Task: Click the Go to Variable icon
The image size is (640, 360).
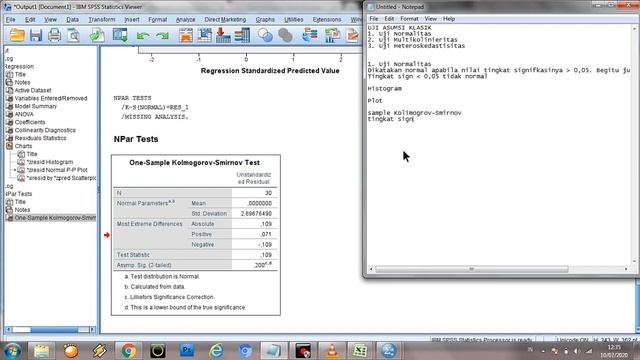Action: pos(223,36)
